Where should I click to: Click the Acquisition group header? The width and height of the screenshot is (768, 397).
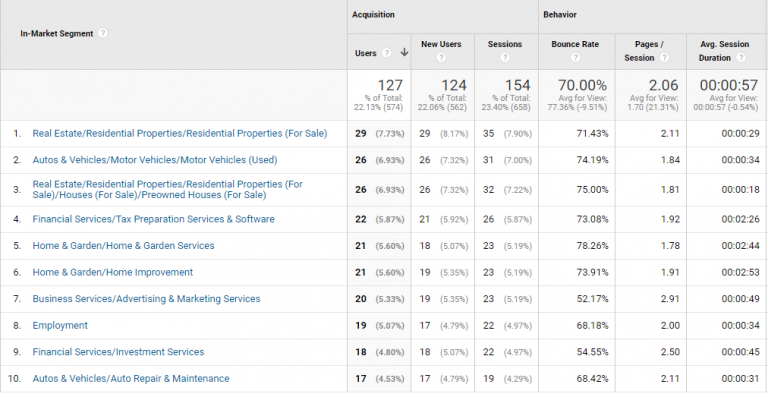pyautogui.click(x=373, y=15)
